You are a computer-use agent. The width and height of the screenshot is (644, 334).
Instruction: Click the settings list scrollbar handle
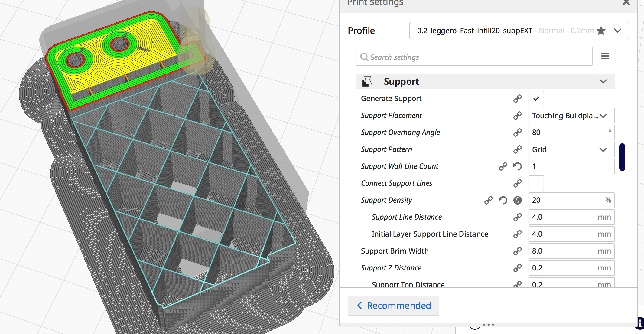coord(622,157)
